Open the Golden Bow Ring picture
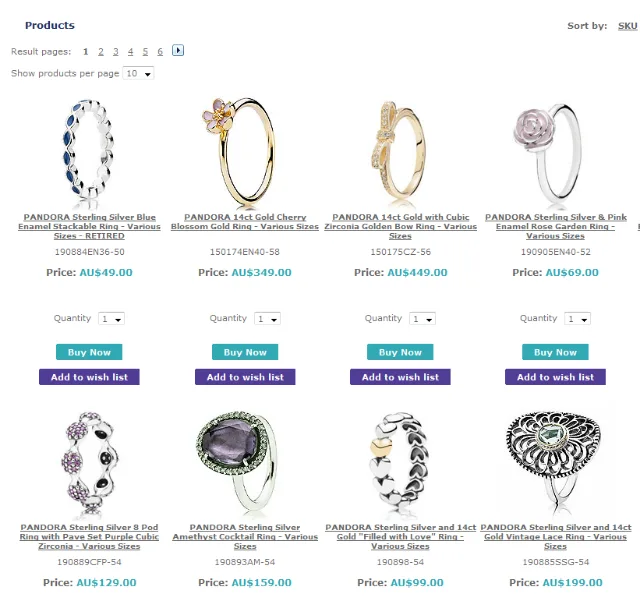This screenshot has height=601, width=640. point(398,151)
